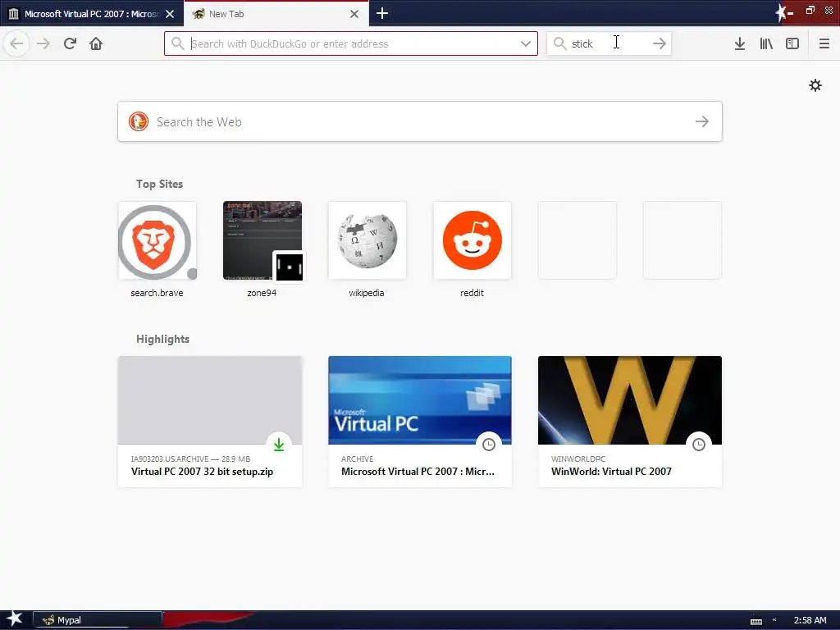Reload the current page

pos(70,43)
